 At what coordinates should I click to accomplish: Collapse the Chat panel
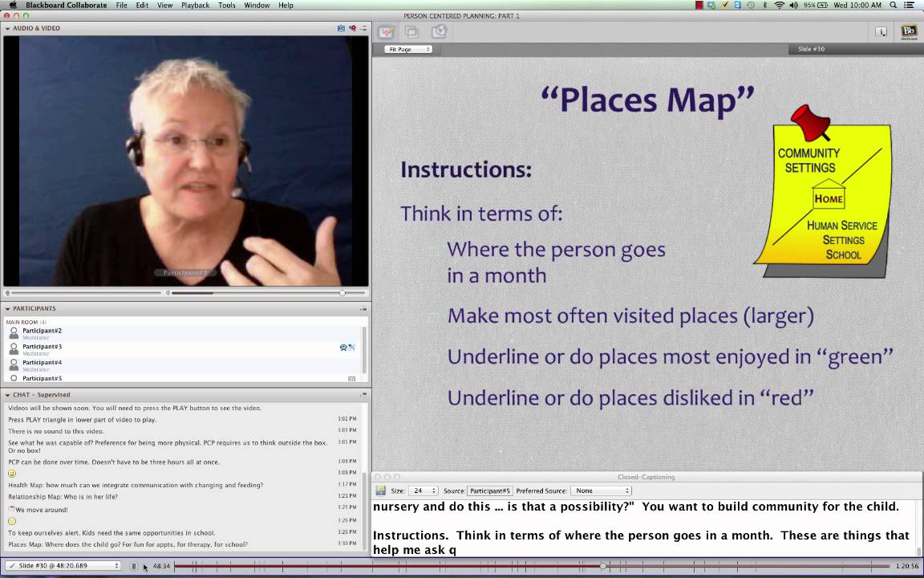click(x=8, y=395)
